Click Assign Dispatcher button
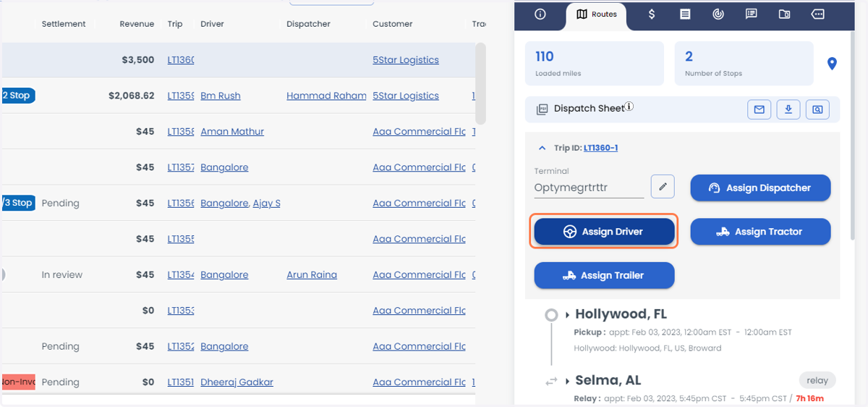 pyautogui.click(x=760, y=188)
